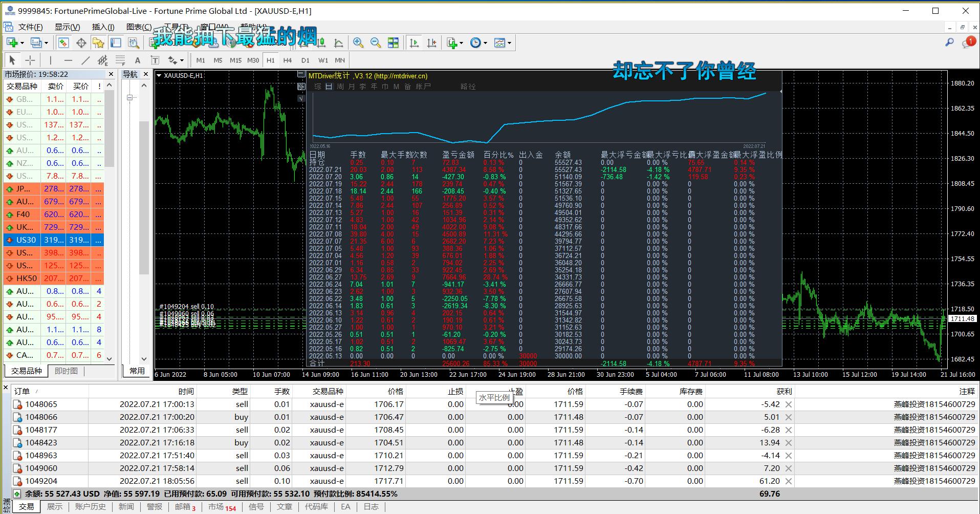Select the cursor arrow tool
This screenshot has height=514, width=980.
point(12,60)
